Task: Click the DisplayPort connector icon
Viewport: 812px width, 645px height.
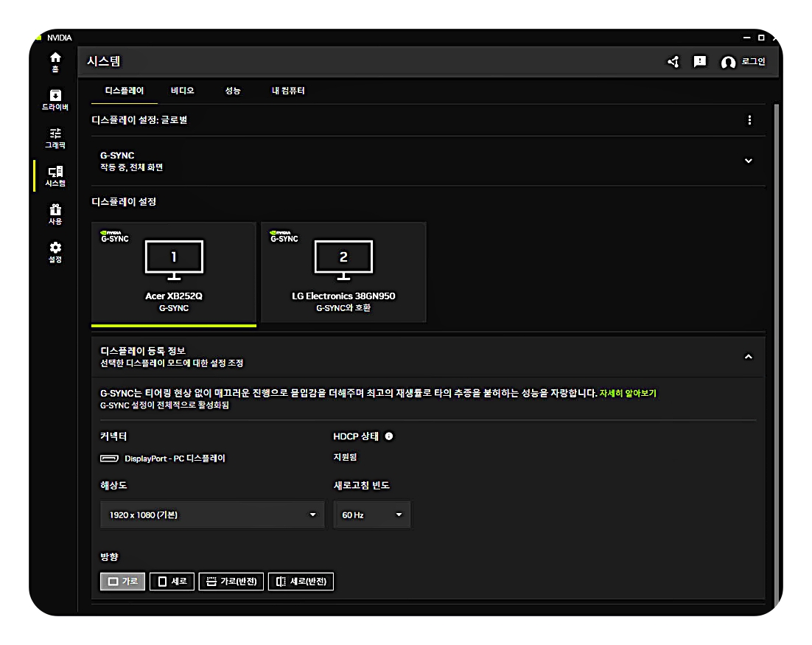Action: (x=109, y=459)
